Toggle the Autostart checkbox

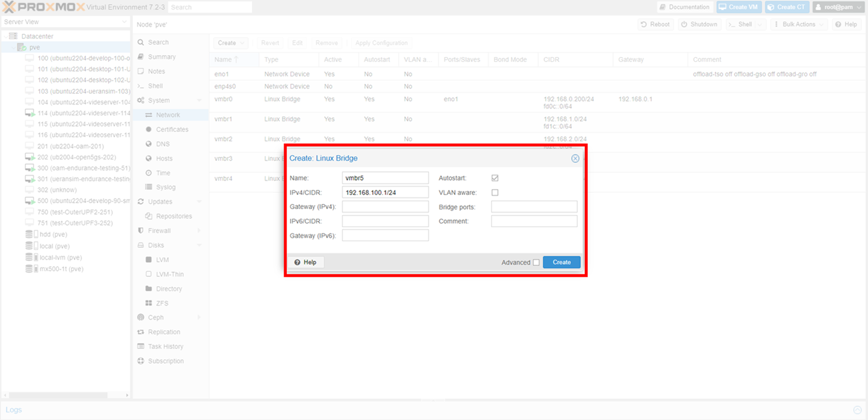tap(495, 178)
